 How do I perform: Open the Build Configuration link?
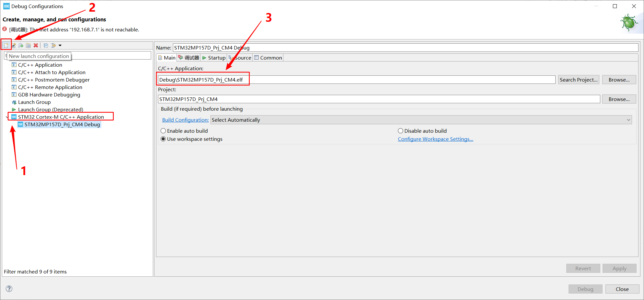tap(185, 120)
